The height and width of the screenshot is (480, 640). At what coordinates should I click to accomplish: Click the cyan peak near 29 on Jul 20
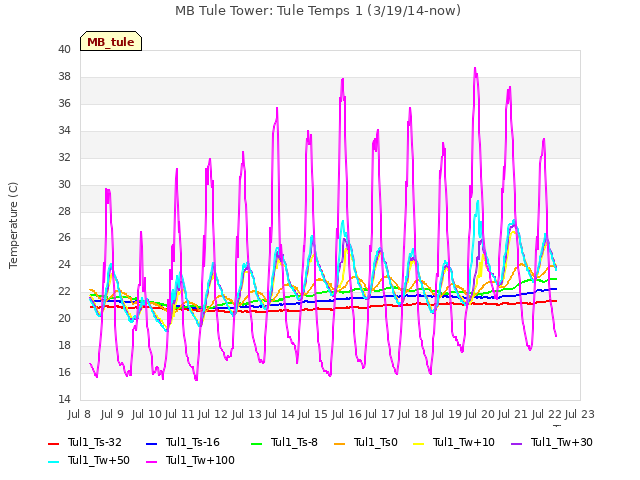click(x=478, y=202)
